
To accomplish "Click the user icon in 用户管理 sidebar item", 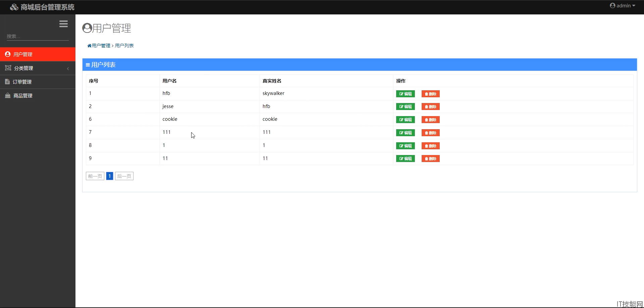I will pos(8,54).
